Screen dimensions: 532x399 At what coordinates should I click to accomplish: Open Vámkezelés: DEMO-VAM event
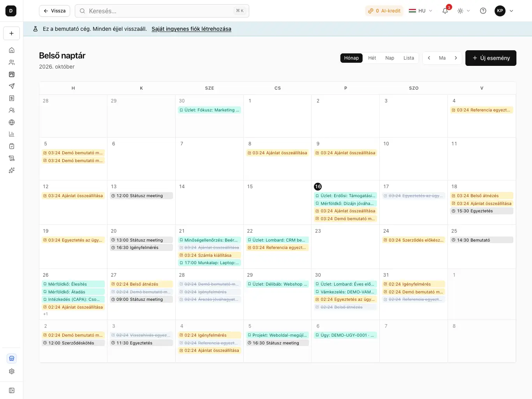click(x=345, y=292)
